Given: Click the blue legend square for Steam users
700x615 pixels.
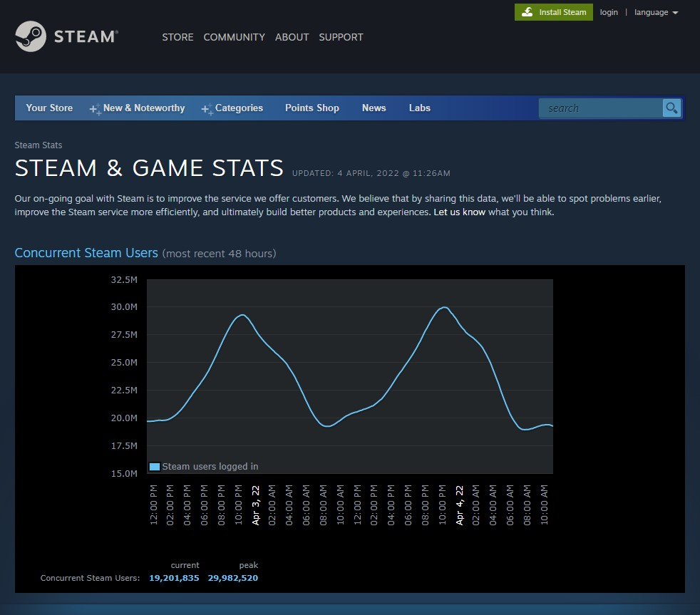Looking at the screenshot, I should pos(155,466).
